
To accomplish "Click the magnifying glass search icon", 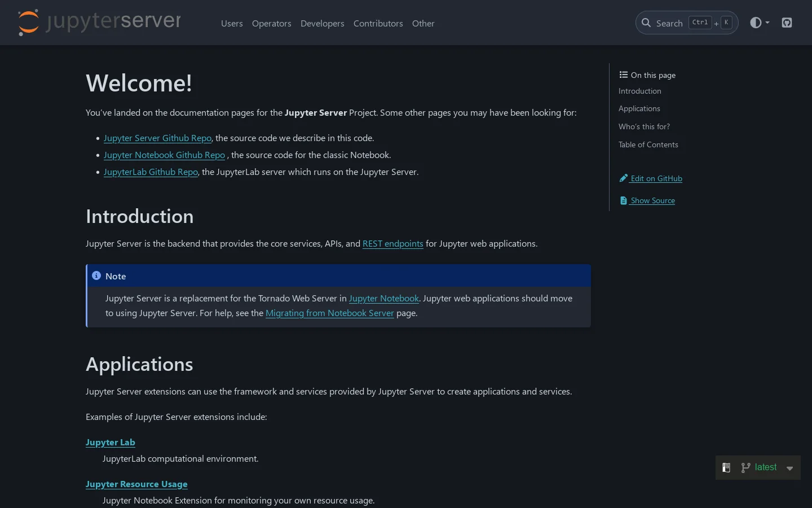I will coord(646,23).
